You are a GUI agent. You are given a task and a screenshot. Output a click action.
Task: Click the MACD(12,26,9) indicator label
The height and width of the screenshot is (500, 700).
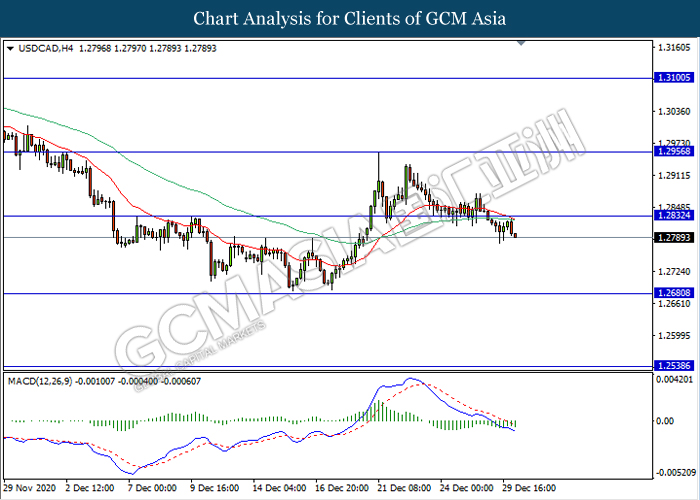coord(40,381)
